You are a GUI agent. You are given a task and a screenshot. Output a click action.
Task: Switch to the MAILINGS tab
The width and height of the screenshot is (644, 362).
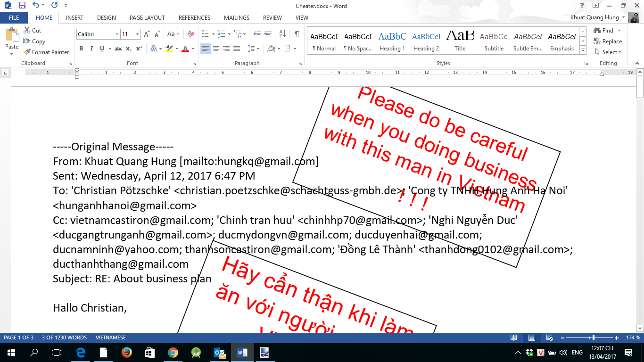click(237, 18)
